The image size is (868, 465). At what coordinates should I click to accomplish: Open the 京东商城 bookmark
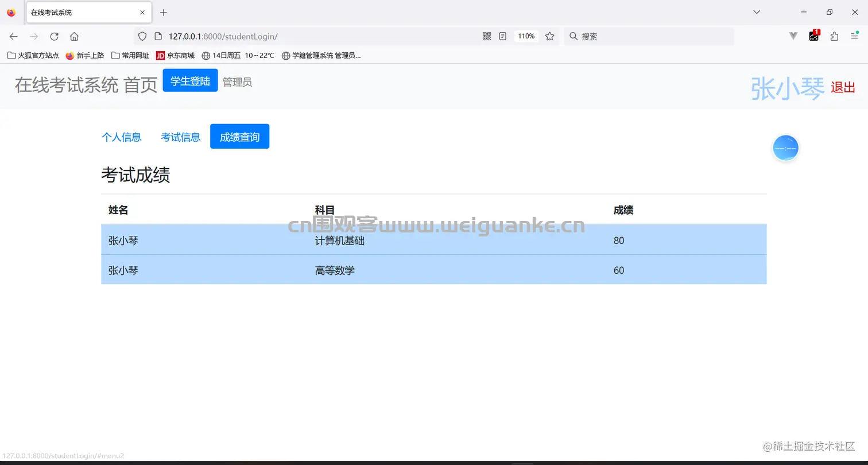click(176, 56)
